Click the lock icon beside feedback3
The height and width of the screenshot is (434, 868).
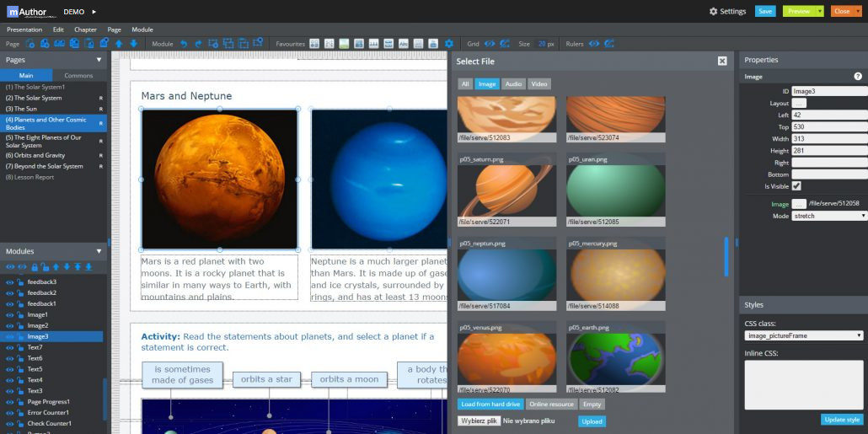click(20, 281)
